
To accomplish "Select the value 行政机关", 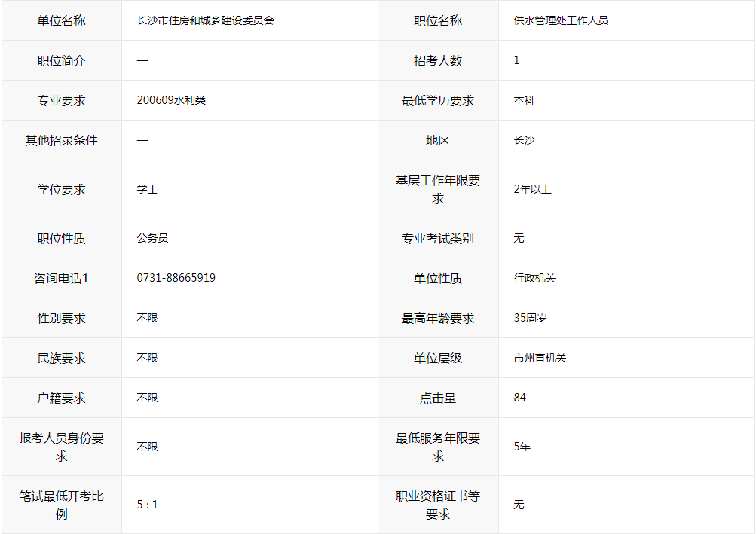I will (x=534, y=278).
